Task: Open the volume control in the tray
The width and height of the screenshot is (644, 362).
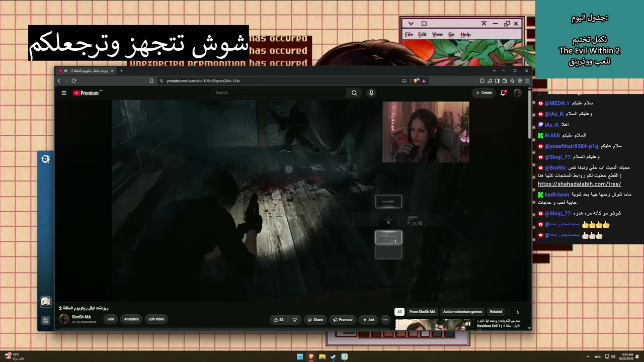Action: (x=612, y=356)
